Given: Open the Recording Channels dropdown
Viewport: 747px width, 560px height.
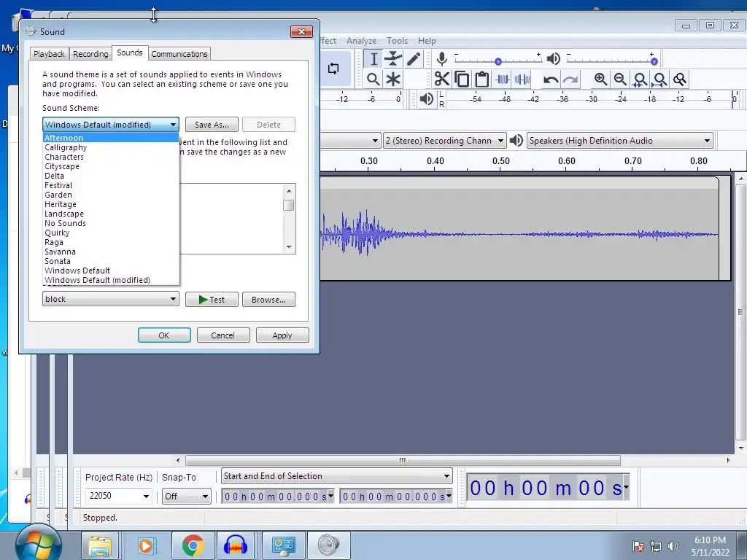Looking at the screenshot, I should (x=445, y=141).
